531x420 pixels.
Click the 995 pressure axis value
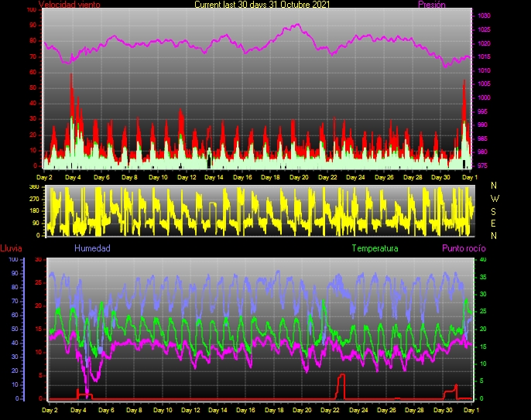click(482, 111)
